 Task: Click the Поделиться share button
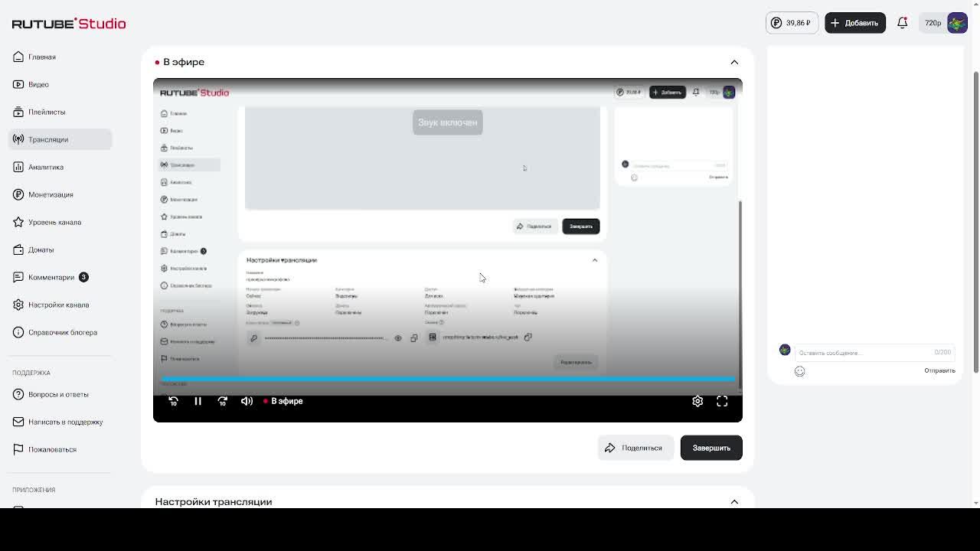[635, 448]
